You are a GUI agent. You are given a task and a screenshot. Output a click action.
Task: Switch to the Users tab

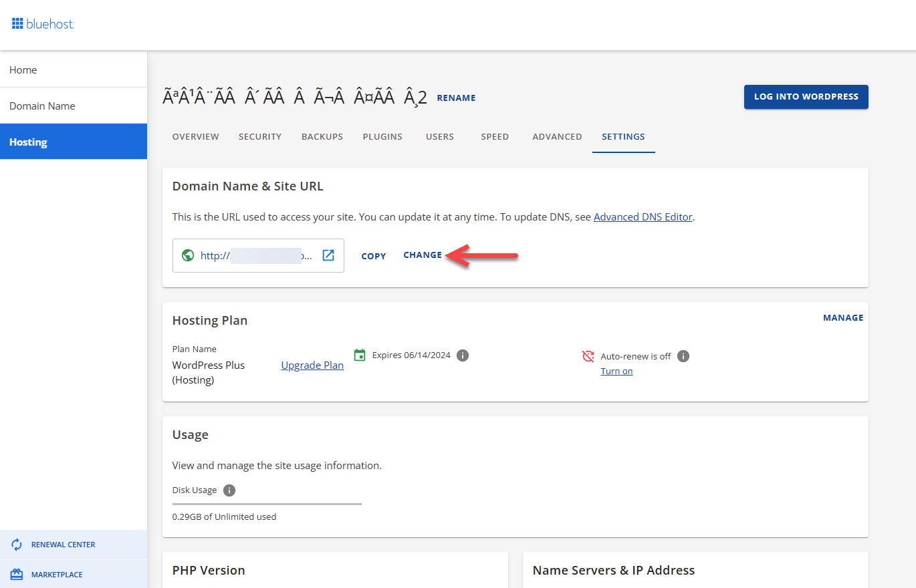coord(440,136)
